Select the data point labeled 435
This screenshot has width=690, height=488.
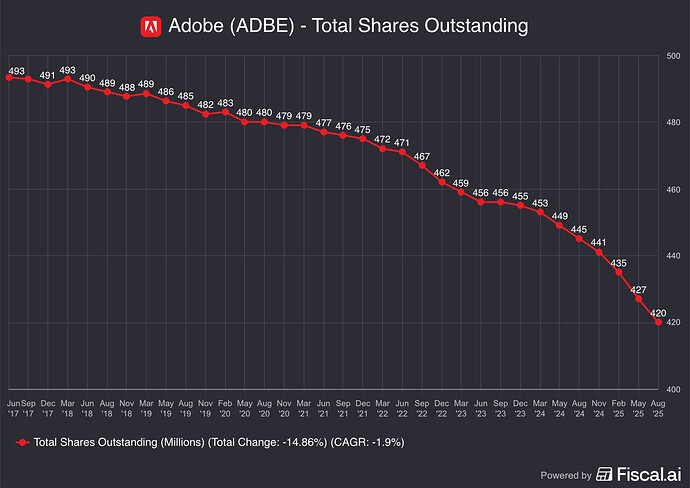619,272
